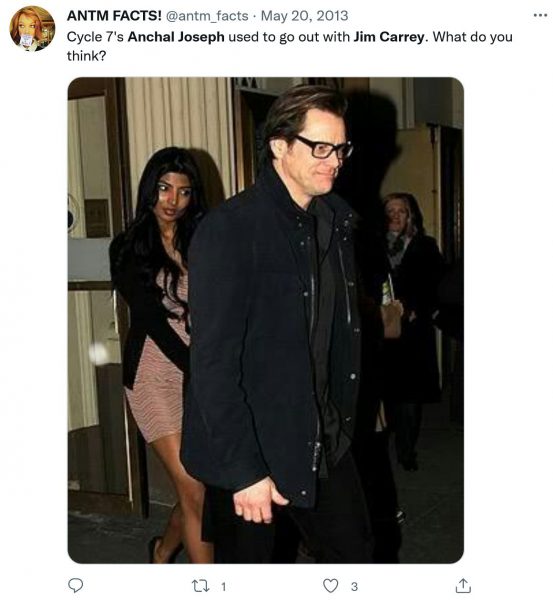Image resolution: width=553 pixels, height=600 pixels.
Task: Like the tweet with the heart icon
Action: 330,585
